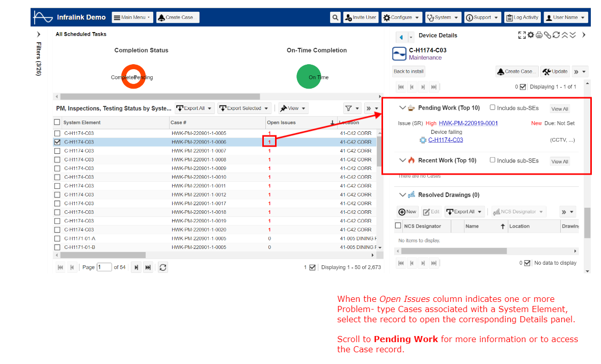This screenshot has height=364, width=601.
Task: Click Back to install button
Action: click(x=408, y=72)
